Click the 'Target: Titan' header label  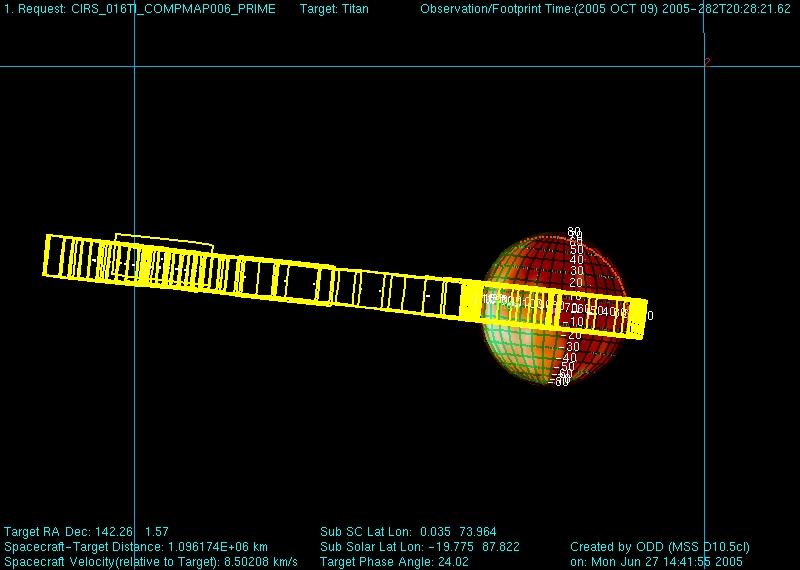(334, 9)
